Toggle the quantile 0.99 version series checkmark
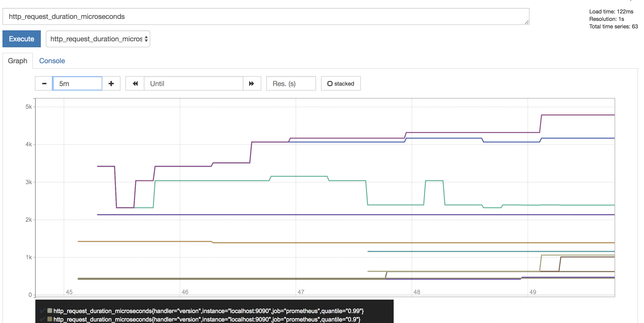The height and width of the screenshot is (323, 644). [x=43, y=311]
